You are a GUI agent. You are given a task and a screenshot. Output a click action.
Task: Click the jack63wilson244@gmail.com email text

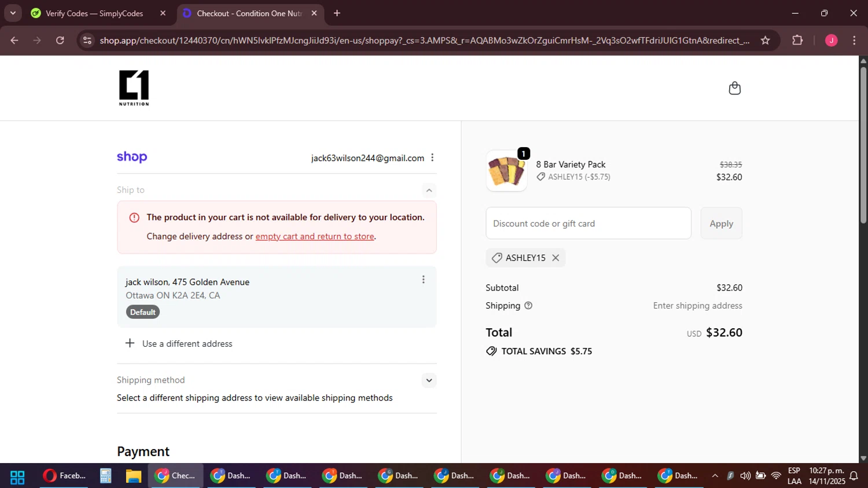click(x=367, y=158)
